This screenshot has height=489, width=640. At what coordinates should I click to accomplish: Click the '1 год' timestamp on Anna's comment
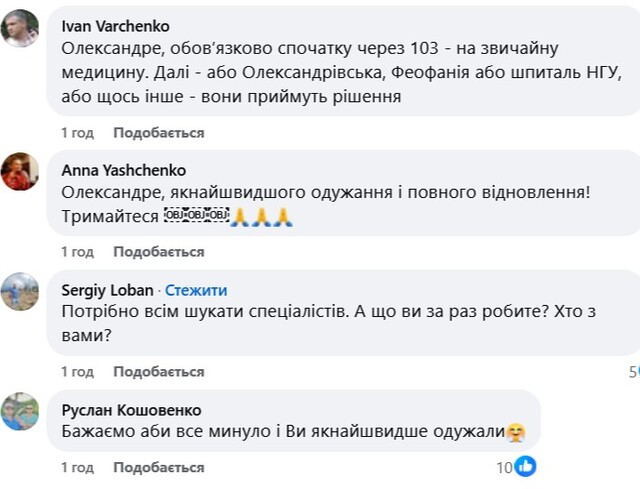pyautogui.click(x=77, y=252)
